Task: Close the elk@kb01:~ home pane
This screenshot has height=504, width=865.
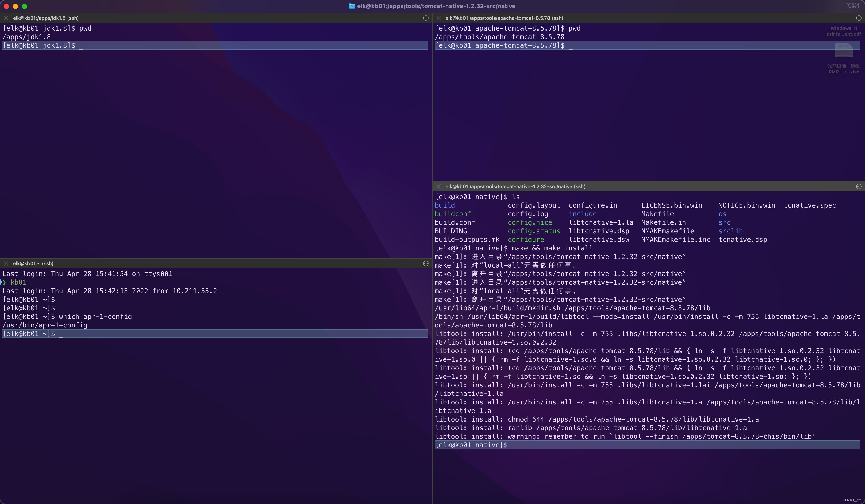Action: pyautogui.click(x=6, y=263)
